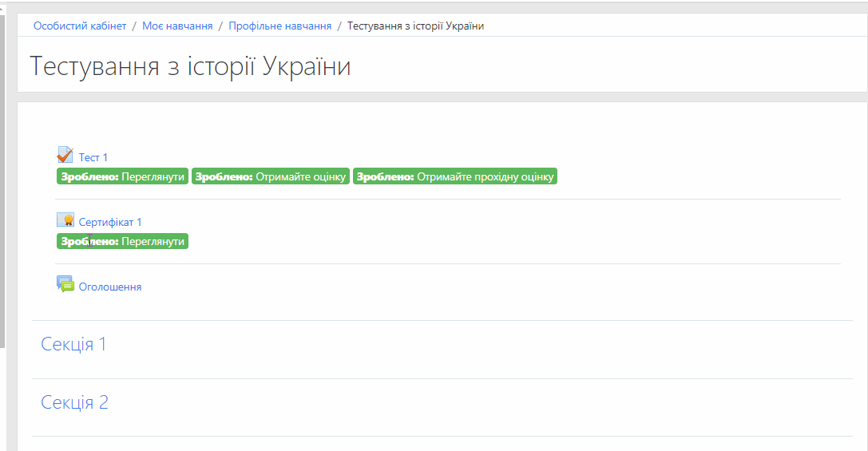Click the Сертифікат 1 certificate icon
The image size is (868, 451).
pos(65,220)
